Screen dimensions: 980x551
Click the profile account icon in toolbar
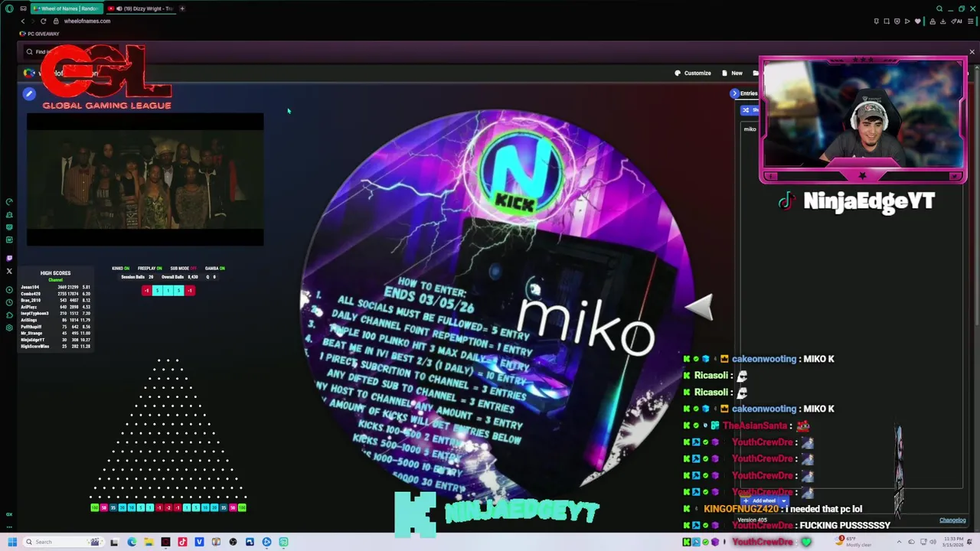pos(933,21)
